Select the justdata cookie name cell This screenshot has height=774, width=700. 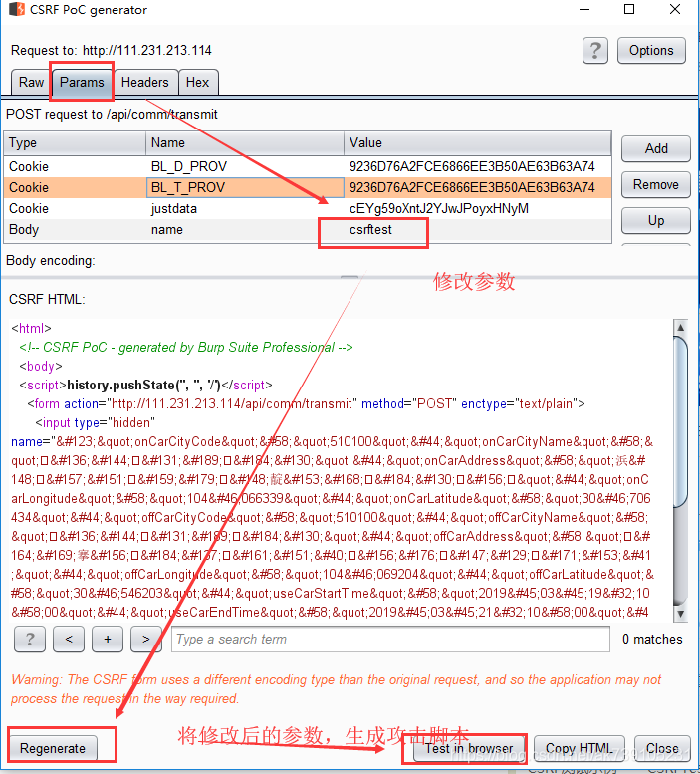click(x=245, y=209)
